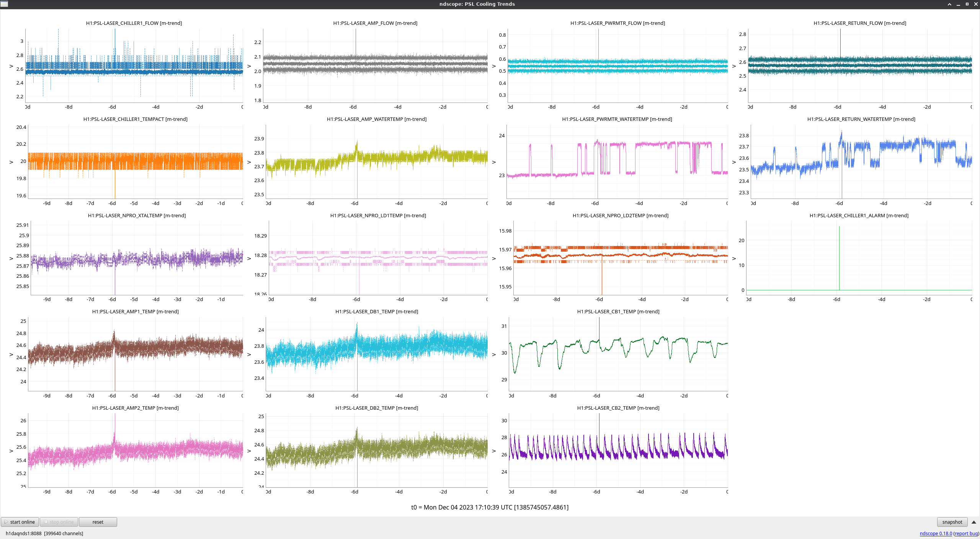Image resolution: width=980 pixels, height=539 pixels.
Task: Close the ndscope window
Action: click(976, 4)
